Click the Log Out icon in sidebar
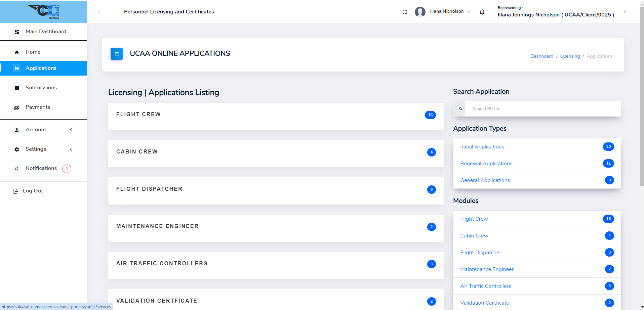The height and width of the screenshot is (310, 644). [x=15, y=191]
